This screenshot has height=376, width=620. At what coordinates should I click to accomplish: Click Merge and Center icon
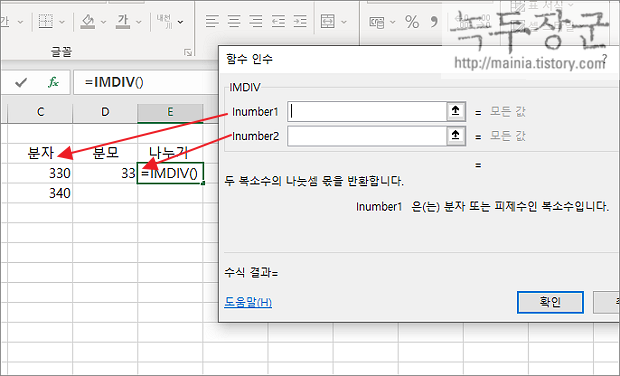coord(328,22)
